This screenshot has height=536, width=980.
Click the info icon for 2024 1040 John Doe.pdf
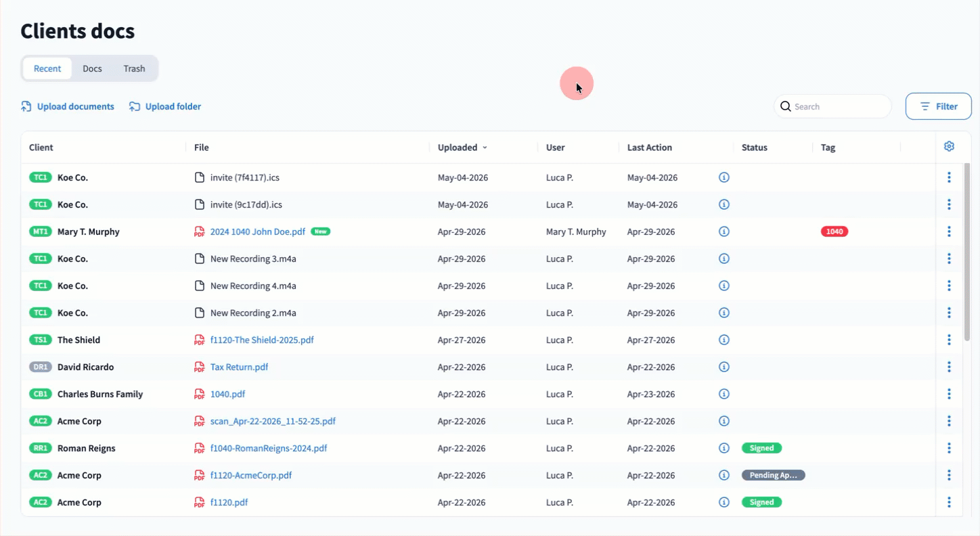point(723,231)
